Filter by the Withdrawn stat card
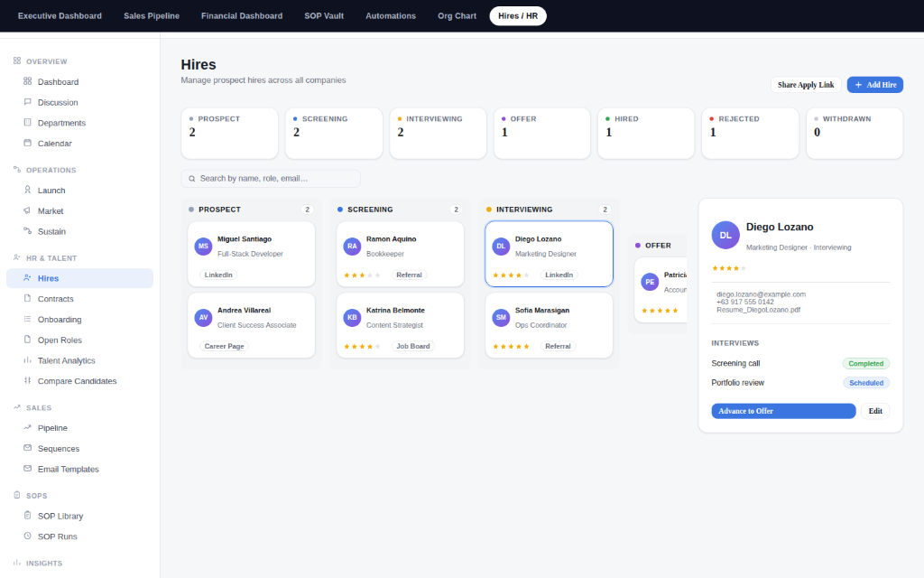This screenshot has height=578, width=924. 855,134
